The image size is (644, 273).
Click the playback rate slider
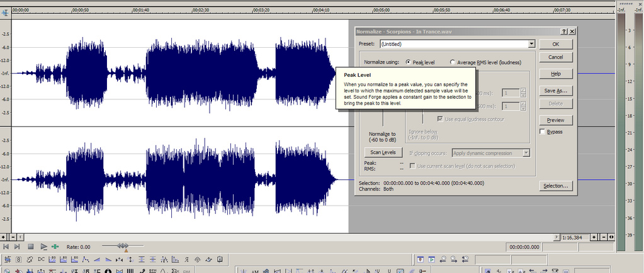point(123,246)
